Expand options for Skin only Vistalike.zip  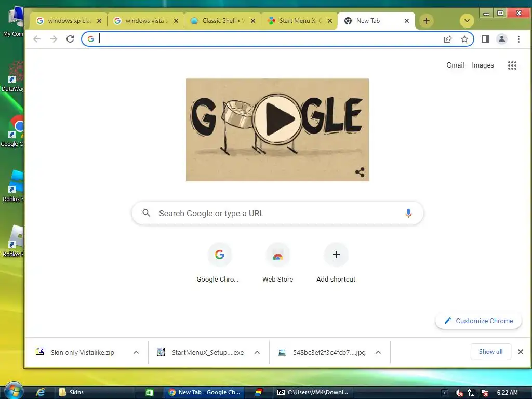tap(136, 352)
